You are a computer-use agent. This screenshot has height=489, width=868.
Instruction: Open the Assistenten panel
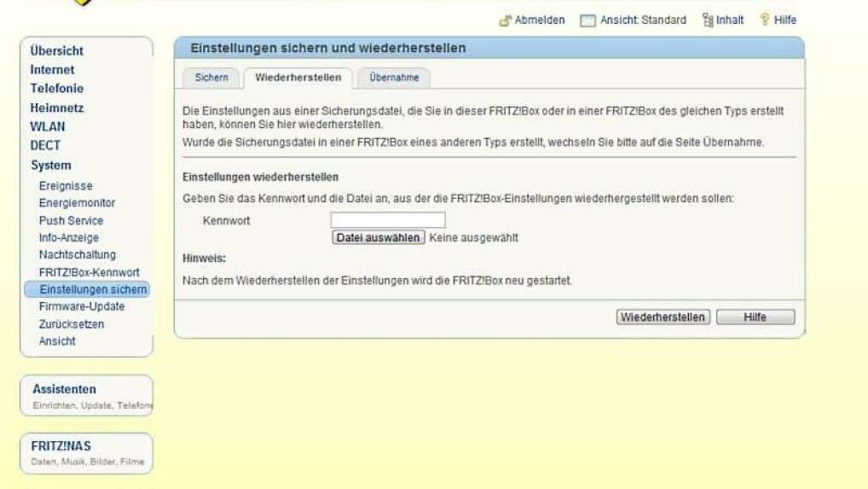[65, 389]
